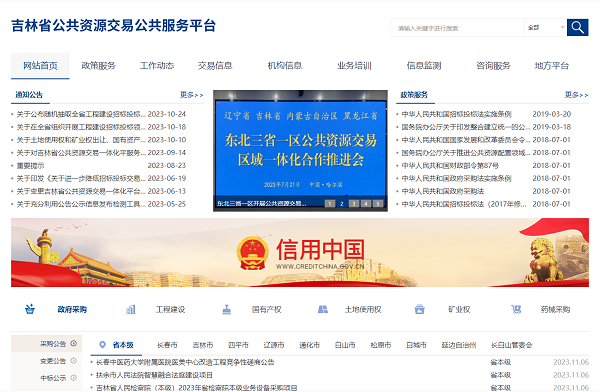
Task: Focus the keyword search input field
Action: pyautogui.click(x=457, y=28)
